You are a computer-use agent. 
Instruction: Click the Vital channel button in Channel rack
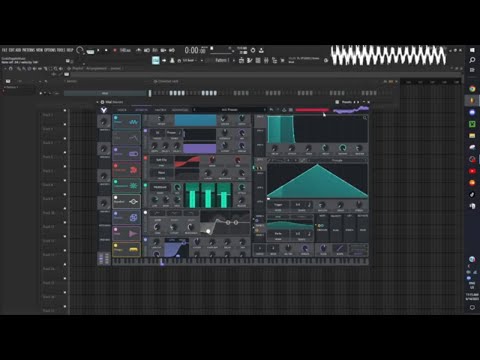tap(104, 93)
